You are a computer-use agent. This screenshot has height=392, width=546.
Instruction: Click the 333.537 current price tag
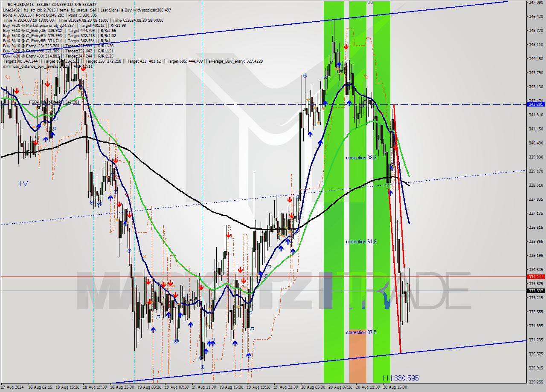tap(536, 291)
